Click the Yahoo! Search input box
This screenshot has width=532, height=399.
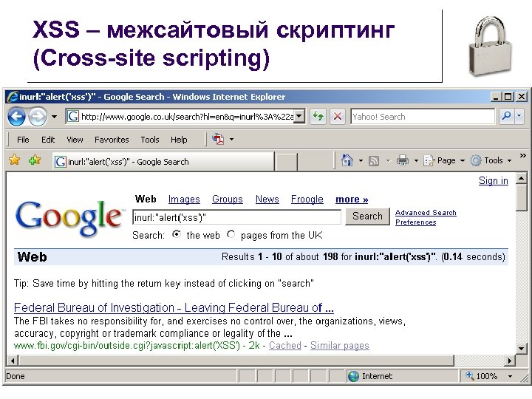pos(423,117)
